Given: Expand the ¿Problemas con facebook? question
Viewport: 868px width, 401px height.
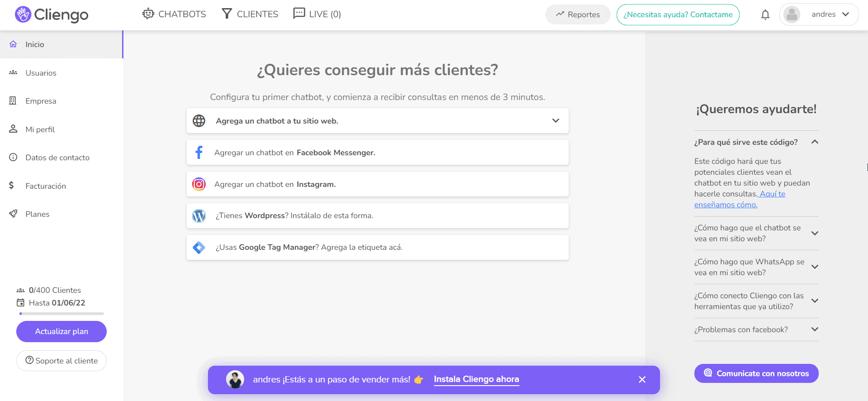Looking at the screenshot, I should click(815, 329).
